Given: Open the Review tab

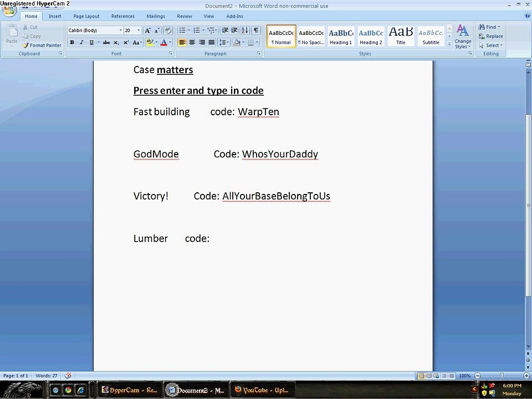Looking at the screenshot, I should click(184, 16).
